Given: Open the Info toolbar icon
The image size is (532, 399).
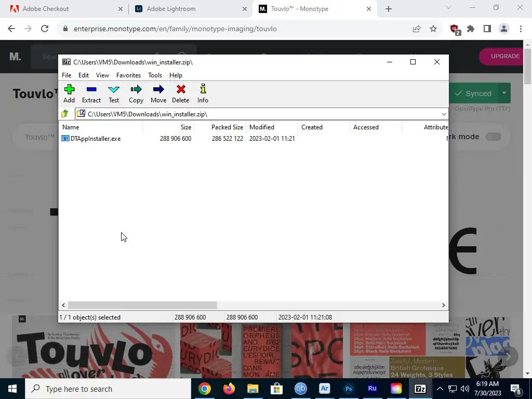Looking at the screenshot, I should point(203,94).
